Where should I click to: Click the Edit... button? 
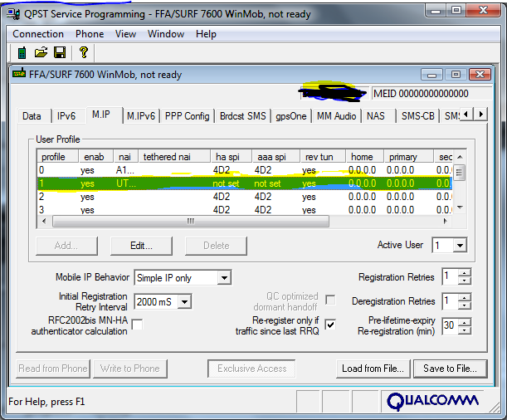[141, 246]
